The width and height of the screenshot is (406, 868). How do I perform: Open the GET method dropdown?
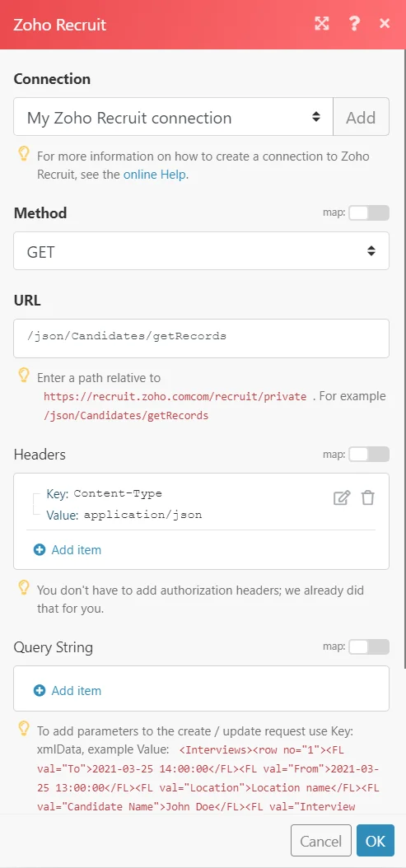pyautogui.click(x=202, y=251)
